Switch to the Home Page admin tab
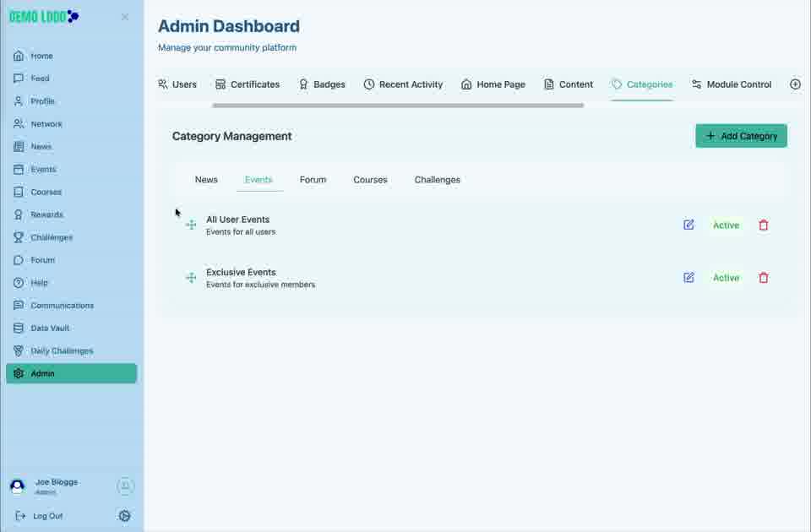811x532 pixels. (493, 84)
